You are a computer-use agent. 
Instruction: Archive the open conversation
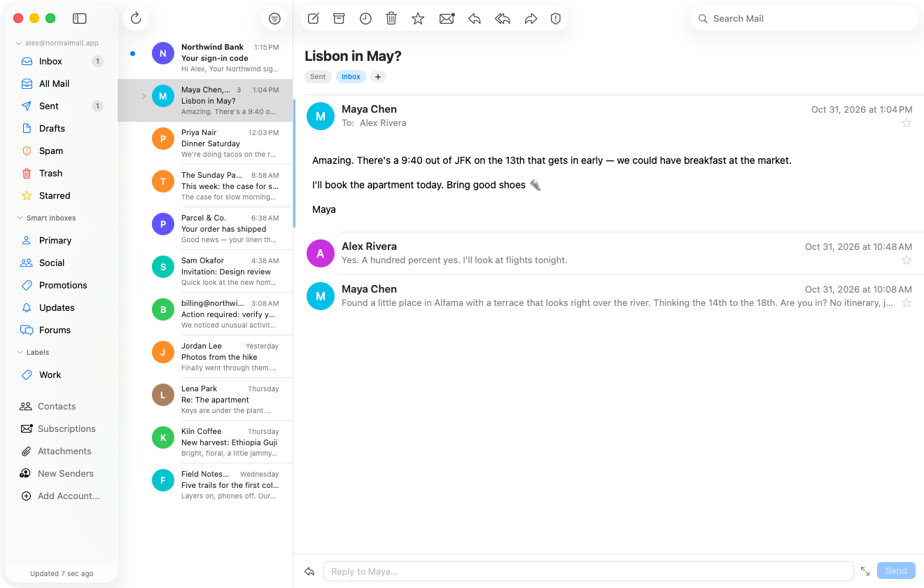click(x=339, y=19)
